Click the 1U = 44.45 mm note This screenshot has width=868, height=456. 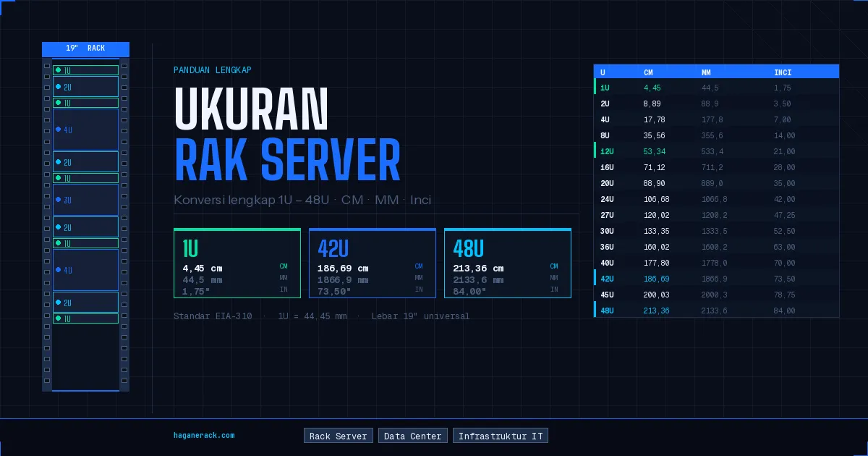[312, 316]
